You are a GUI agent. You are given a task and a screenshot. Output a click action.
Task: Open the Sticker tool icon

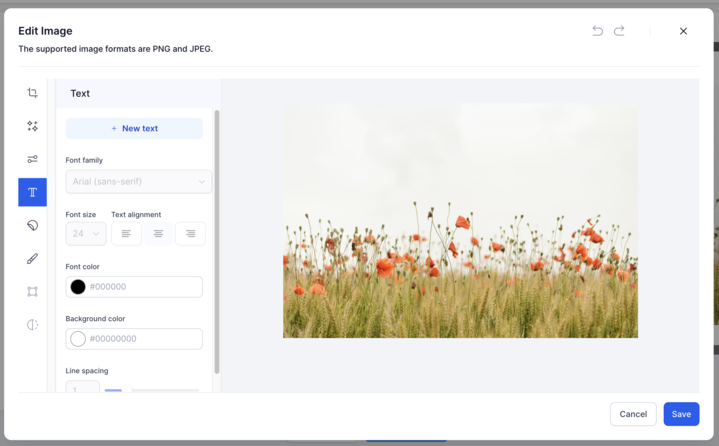(x=32, y=225)
